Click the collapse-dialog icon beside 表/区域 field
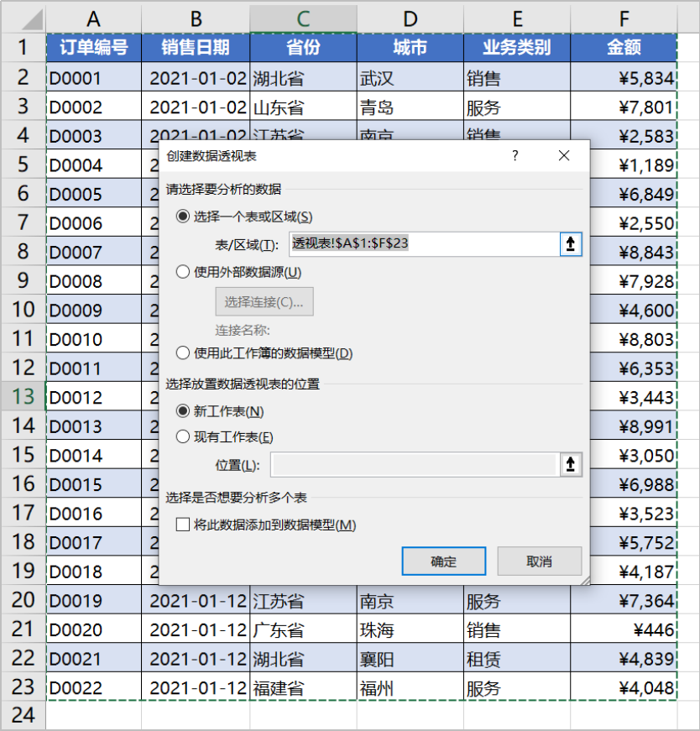The image size is (700, 731). (571, 244)
